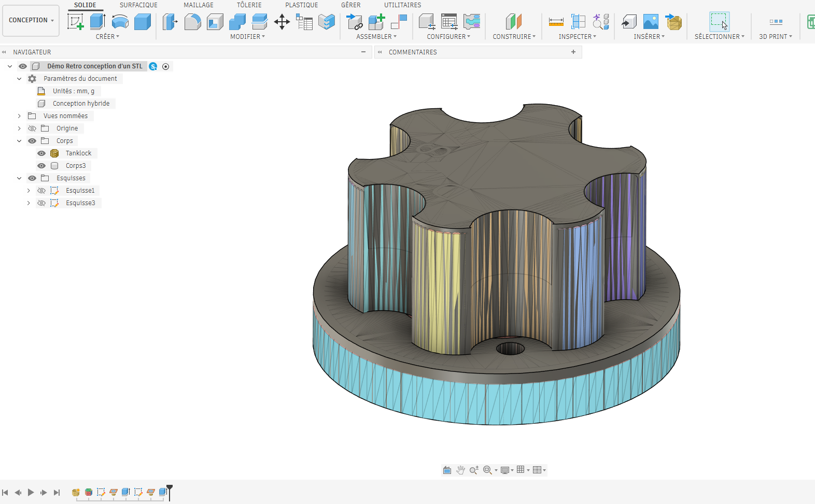Image resolution: width=815 pixels, height=504 pixels.
Task: Click the insert linked component icon
Action: pyautogui.click(x=355, y=22)
